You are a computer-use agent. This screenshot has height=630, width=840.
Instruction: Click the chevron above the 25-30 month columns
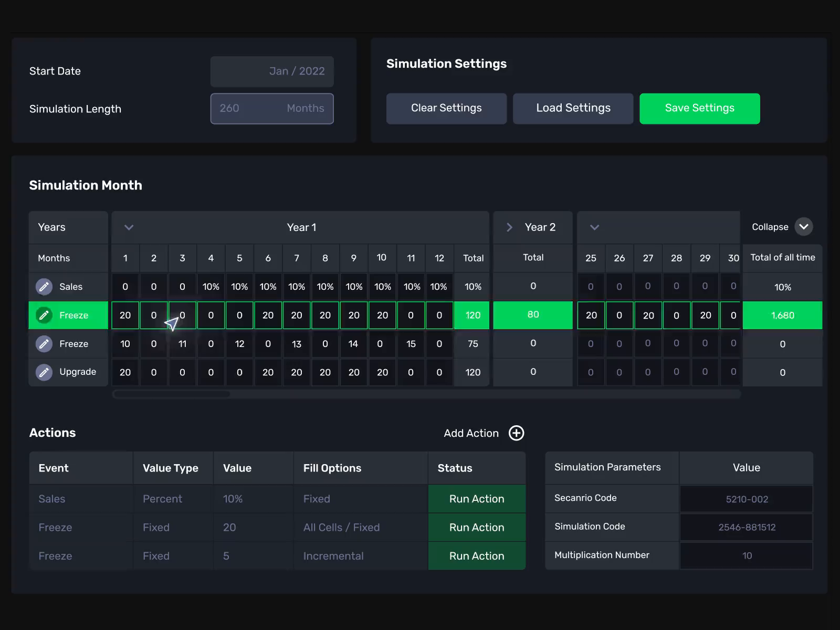594,227
